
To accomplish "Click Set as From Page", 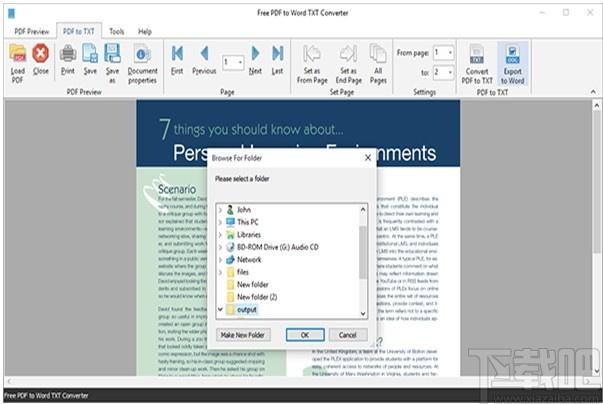I will (312, 64).
